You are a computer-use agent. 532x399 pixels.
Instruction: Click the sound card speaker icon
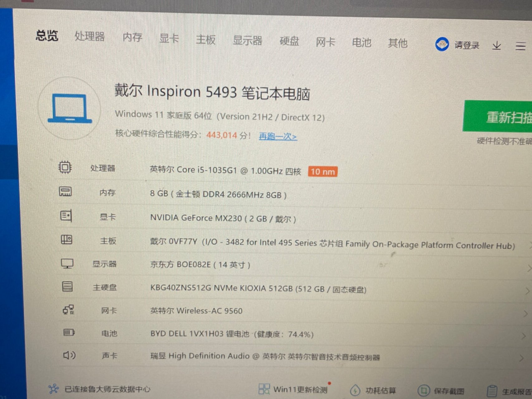pos(69,355)
